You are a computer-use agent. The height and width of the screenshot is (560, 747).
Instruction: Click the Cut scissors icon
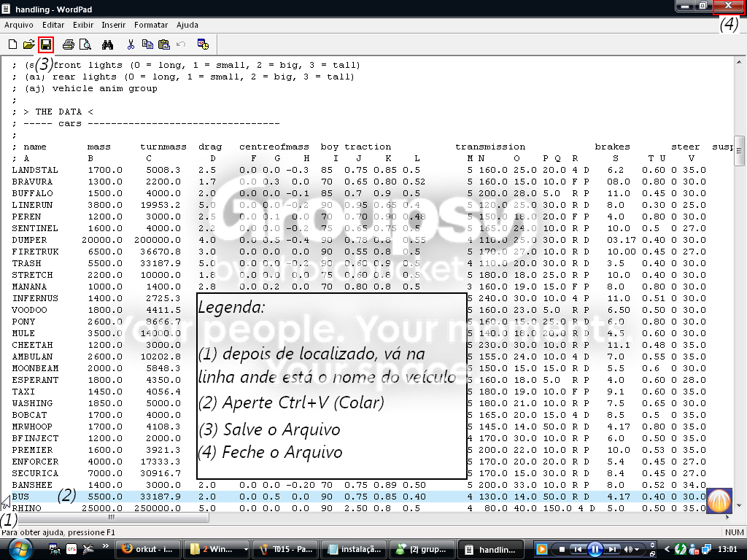pyautogui.click(x=131, y=44)
